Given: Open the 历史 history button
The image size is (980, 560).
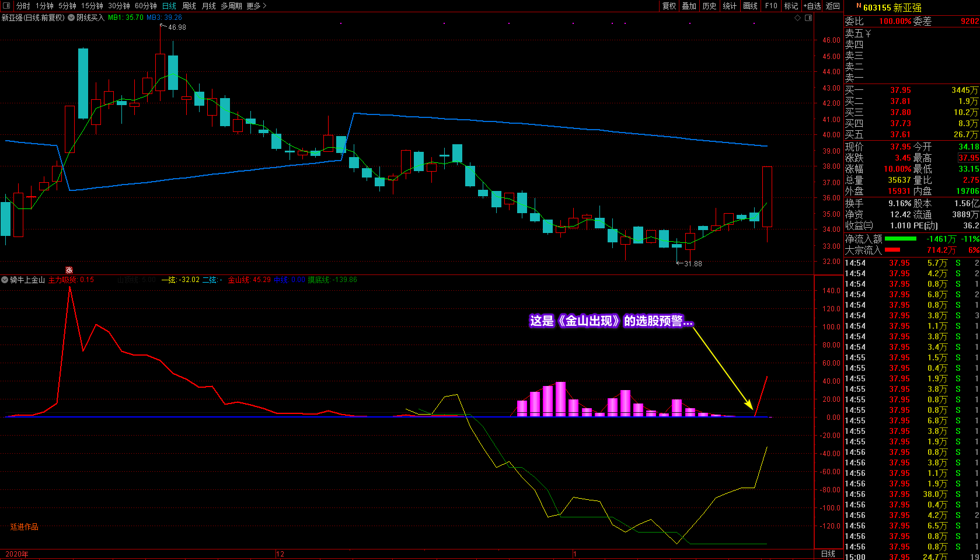Looking at the screenshot, I should tap(709, 6).
